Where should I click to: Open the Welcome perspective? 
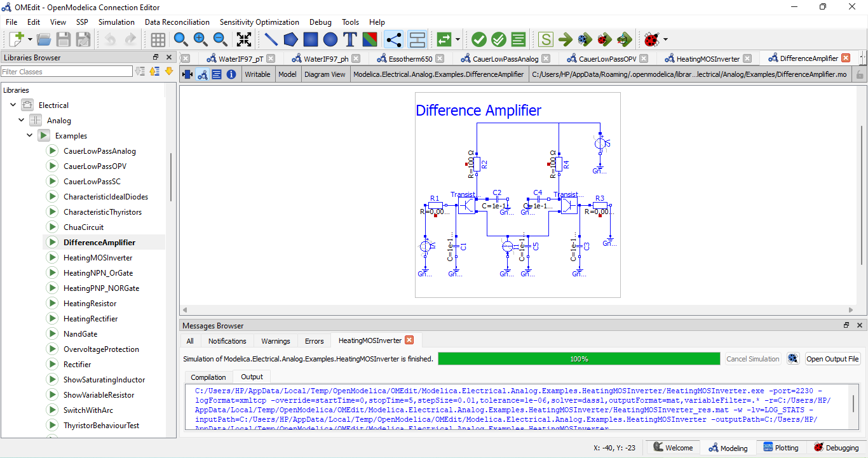coord(673,448)
